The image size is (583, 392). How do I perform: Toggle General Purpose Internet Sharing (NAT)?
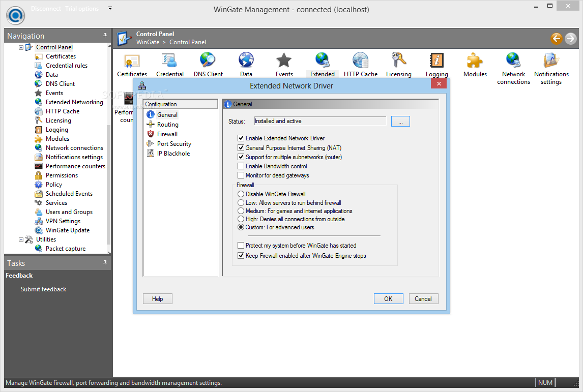[241, 148]
